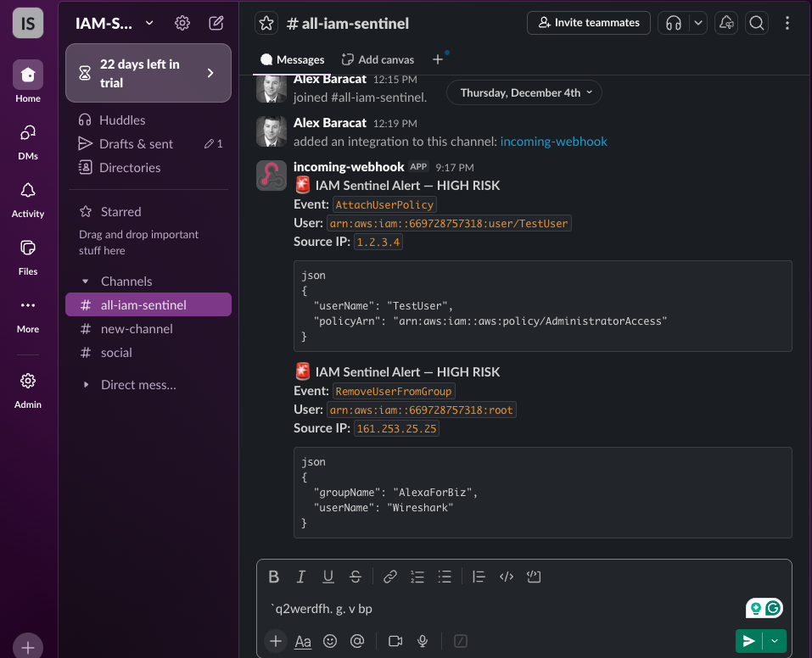Click the Invite teammates button
812x658 pixels.
pos(588,23)
